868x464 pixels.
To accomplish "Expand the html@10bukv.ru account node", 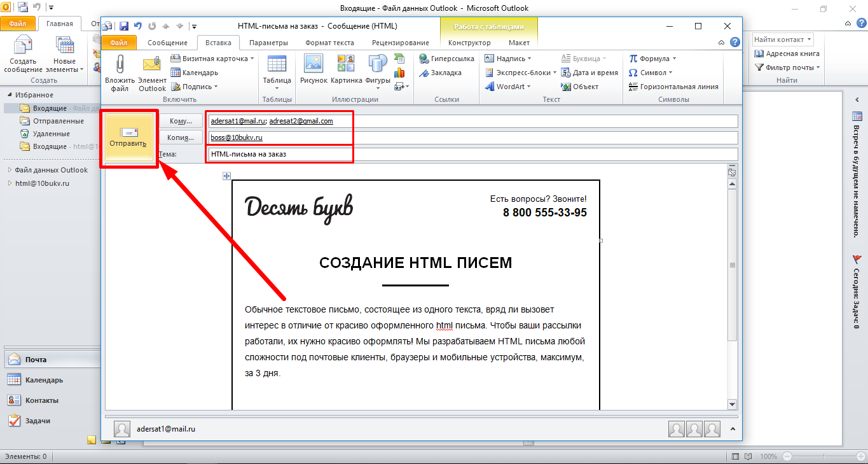I will click(x=10, y=183).
